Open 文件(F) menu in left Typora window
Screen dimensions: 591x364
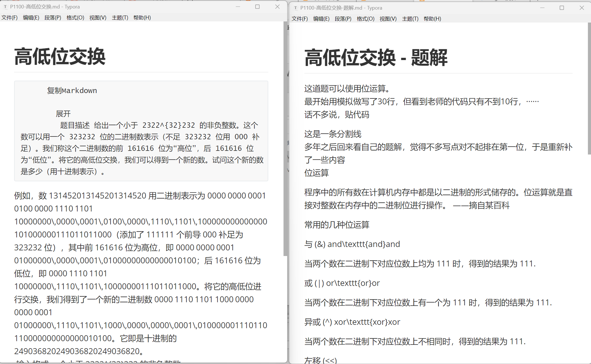[x=10, y=18]
